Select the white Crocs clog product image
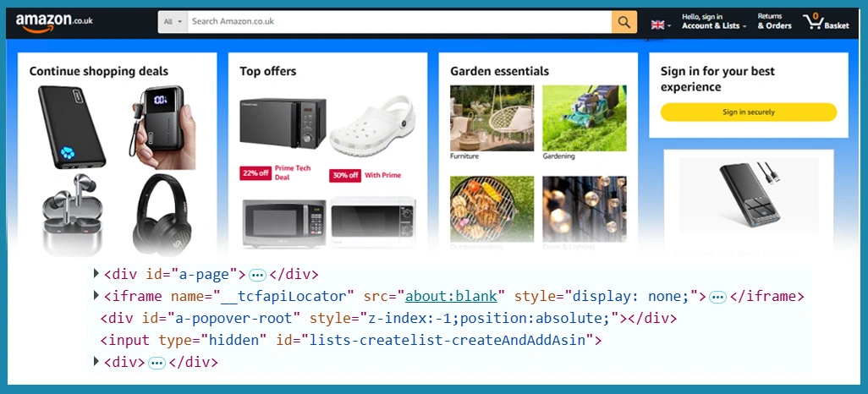The height and width of the screenshot is (394, 868). [372, 126]
